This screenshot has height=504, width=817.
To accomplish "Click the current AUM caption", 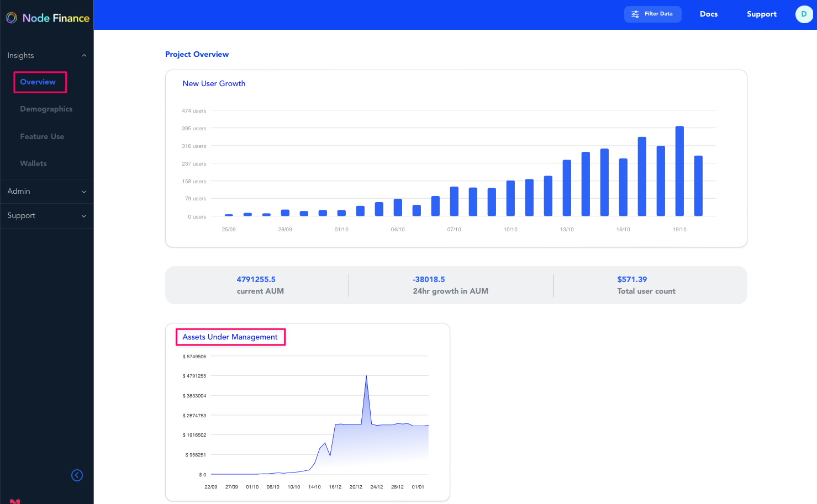I will pyautogui.click(x=260, y=291).
